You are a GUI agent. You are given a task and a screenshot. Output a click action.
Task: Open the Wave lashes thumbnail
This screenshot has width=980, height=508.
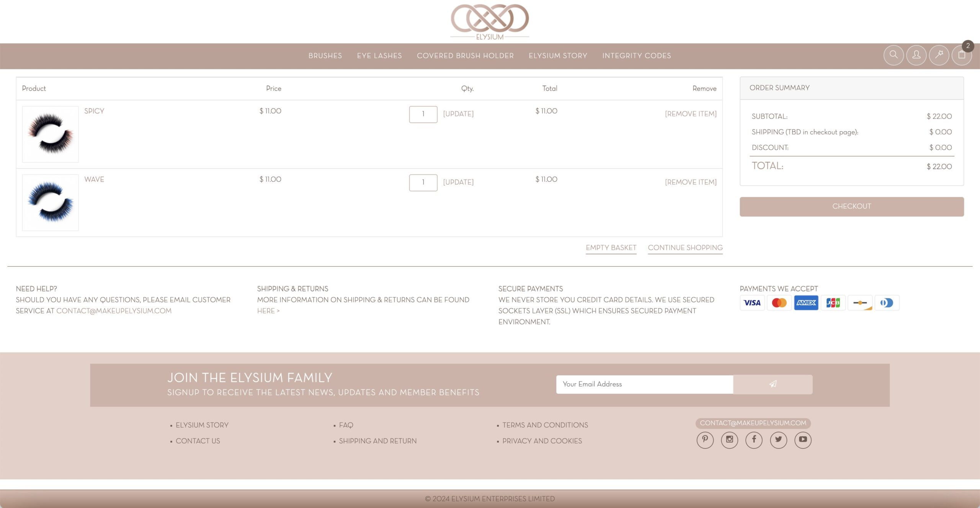pos(51,203)
